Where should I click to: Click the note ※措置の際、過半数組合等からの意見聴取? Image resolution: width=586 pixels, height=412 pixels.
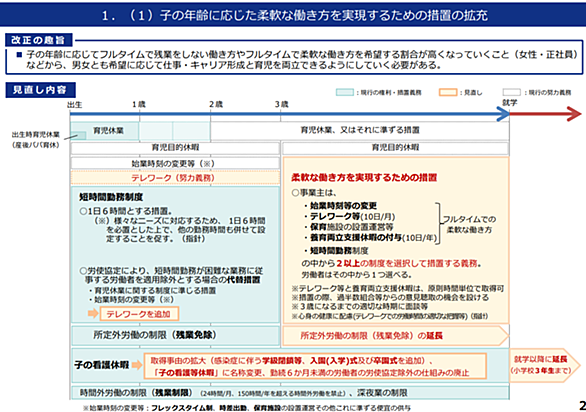coord(390,298)
